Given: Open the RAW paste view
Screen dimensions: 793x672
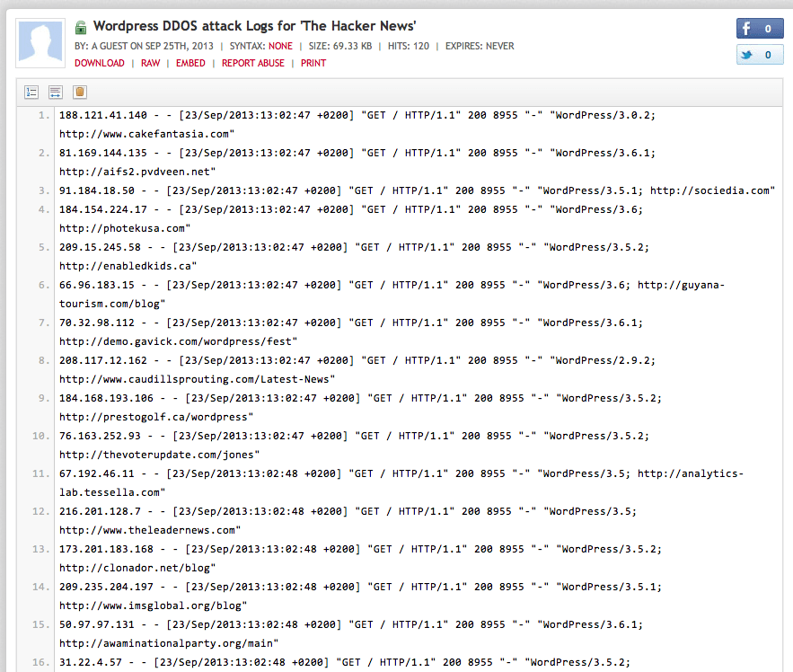Looking at the screenshot, I should tap(150, 64).
